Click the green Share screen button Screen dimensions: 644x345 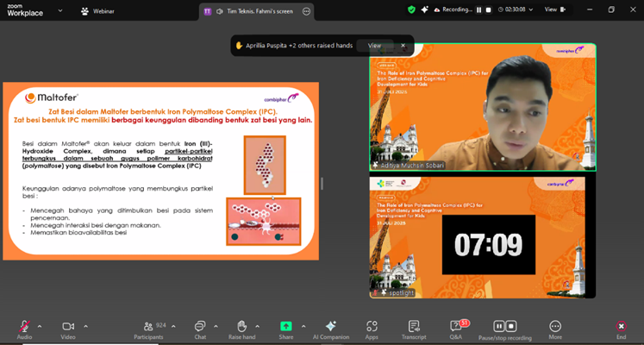[x=286, y=326]
